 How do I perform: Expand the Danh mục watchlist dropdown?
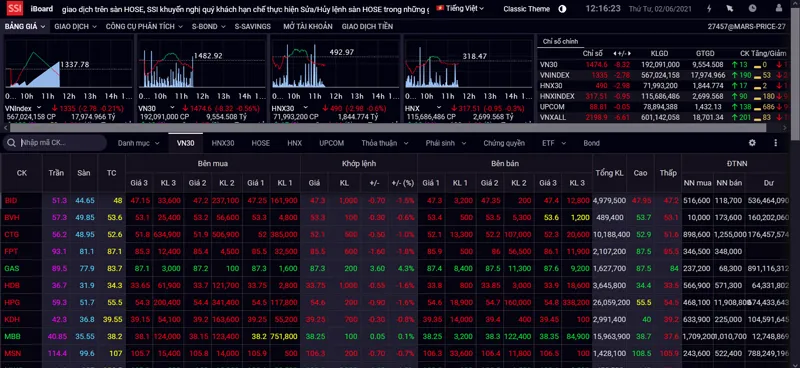tap(138, 143)
